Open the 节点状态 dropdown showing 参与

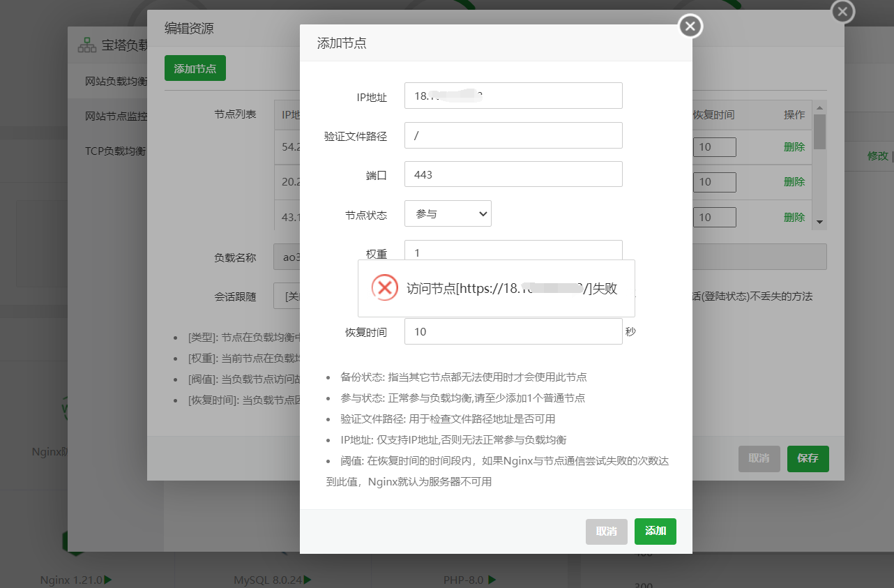coord(448,213)
